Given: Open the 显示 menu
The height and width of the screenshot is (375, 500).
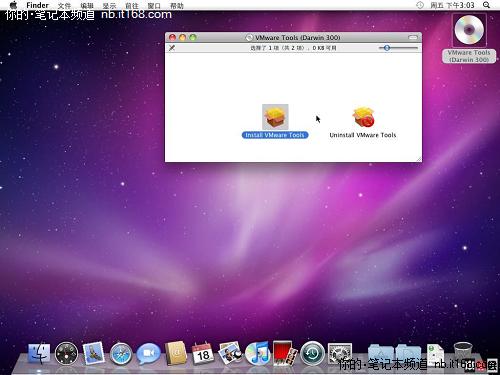Looking at the screenshot, I should coord(109,6).
